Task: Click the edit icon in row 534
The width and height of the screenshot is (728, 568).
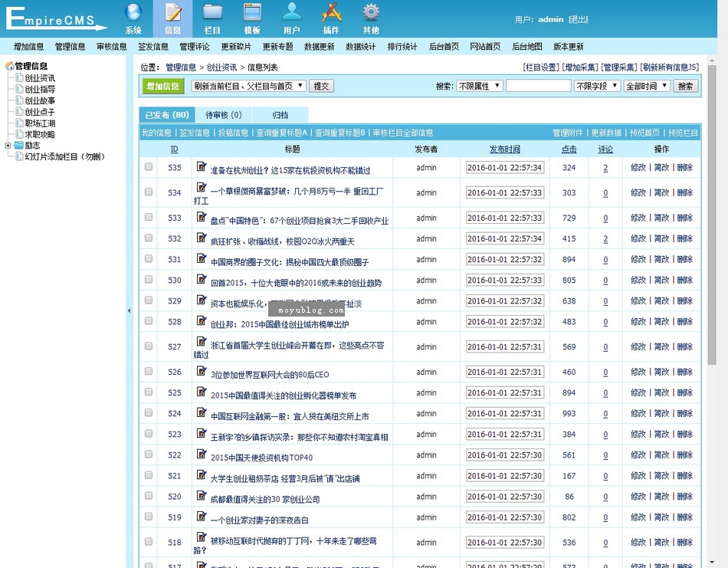Action: [201, 187]
